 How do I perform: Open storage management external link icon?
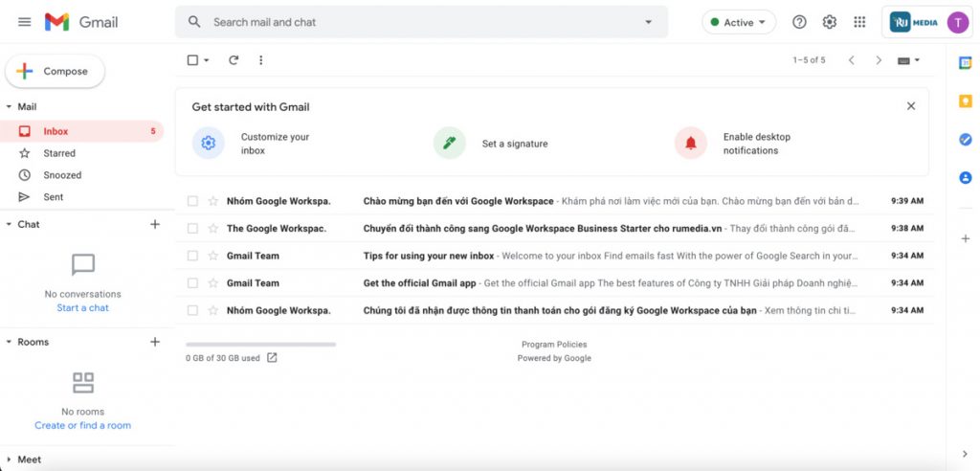click(x=272, y=358)
